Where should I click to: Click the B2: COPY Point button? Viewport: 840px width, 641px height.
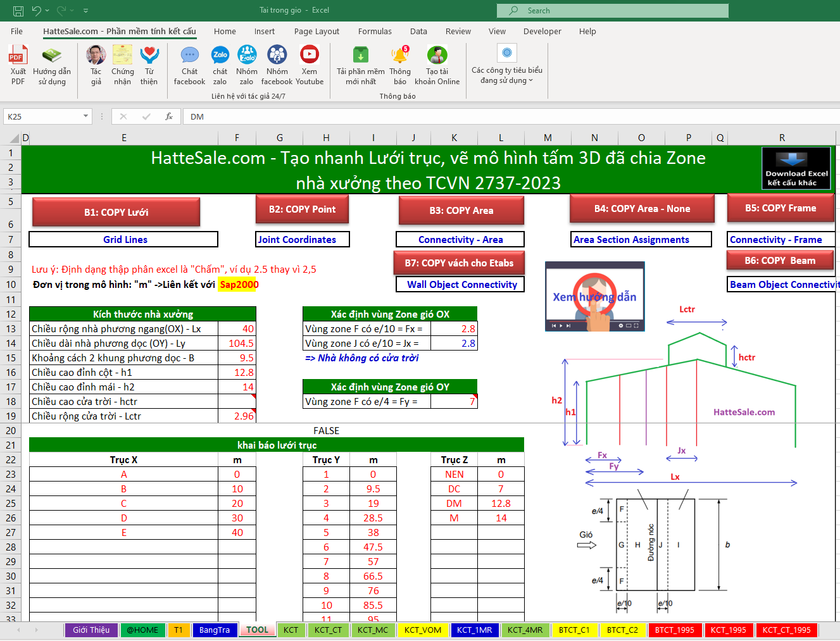(x=303, y=209)
